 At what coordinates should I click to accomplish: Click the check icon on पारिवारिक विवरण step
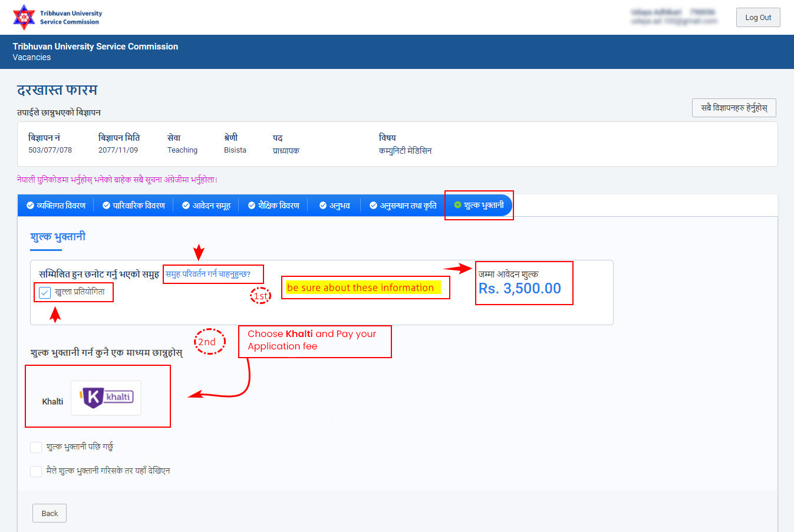click(106, 206)
